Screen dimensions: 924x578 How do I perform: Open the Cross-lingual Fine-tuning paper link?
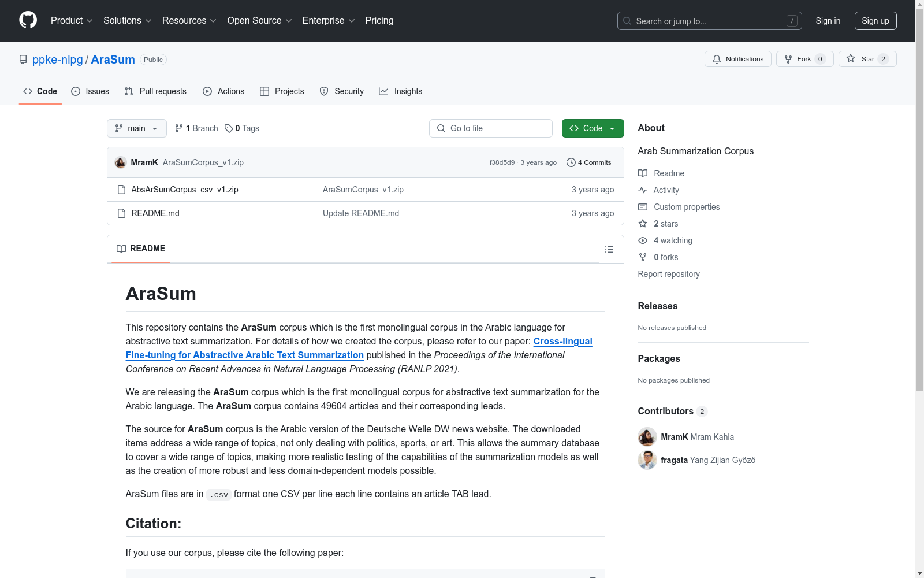click(359, 349)
